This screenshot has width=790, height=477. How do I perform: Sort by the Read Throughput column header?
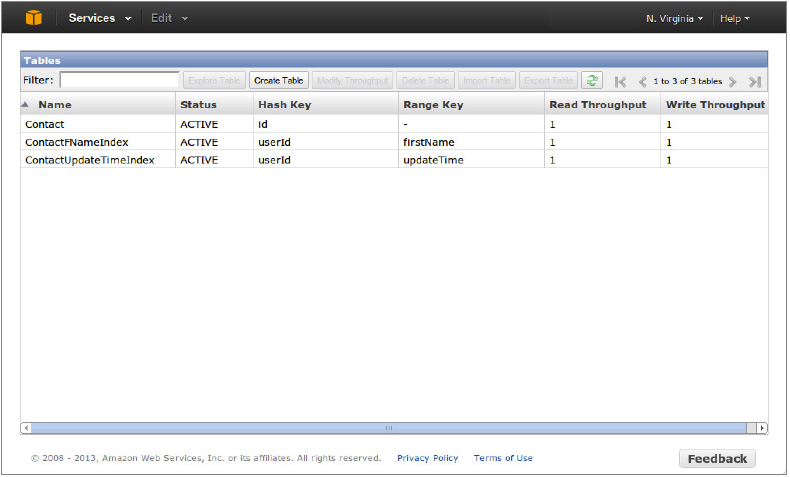(603, 104)
